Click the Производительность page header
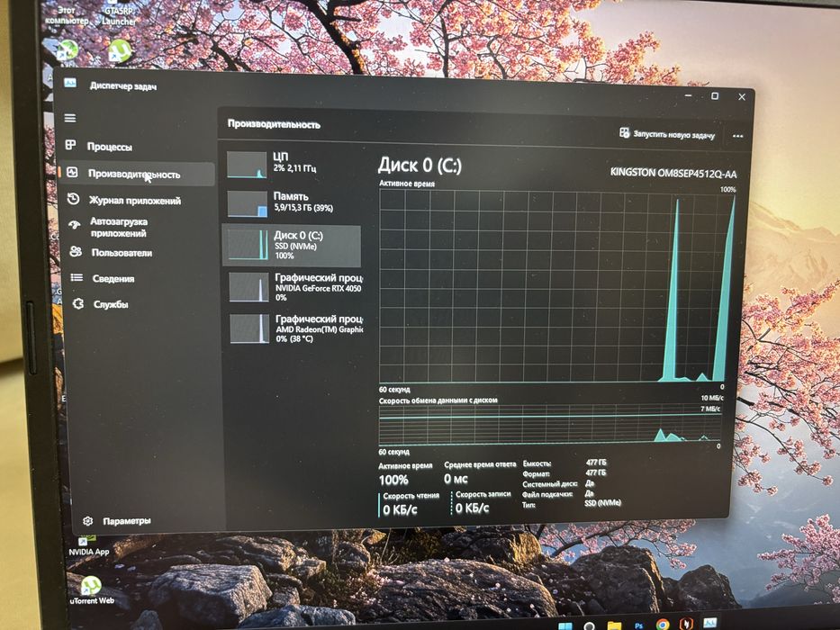Viewport: 840px width, 630px height. [x=274, y=124]
